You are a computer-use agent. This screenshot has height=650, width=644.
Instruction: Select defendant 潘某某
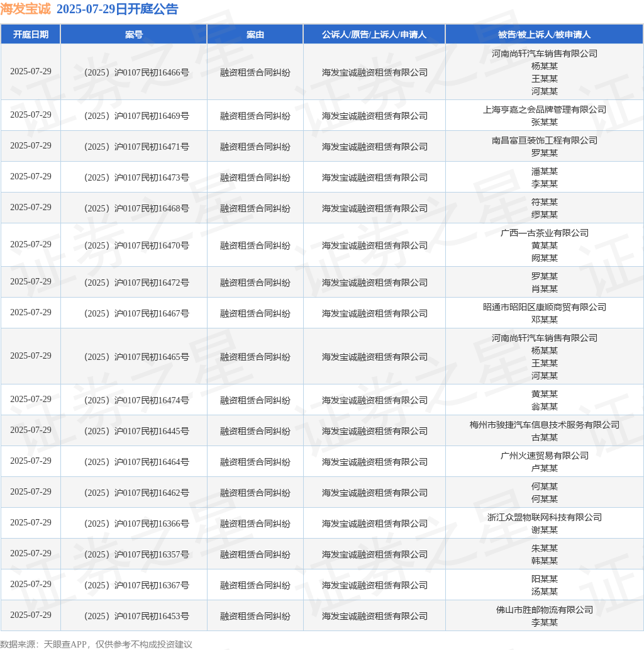[544, 171]
